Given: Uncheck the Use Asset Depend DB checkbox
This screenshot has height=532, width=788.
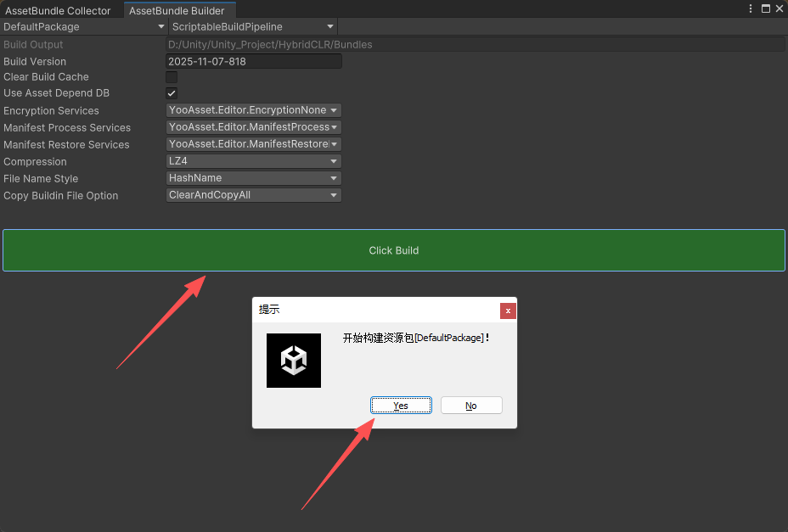Looking at the screenshot, I should (x=172, y=93).
